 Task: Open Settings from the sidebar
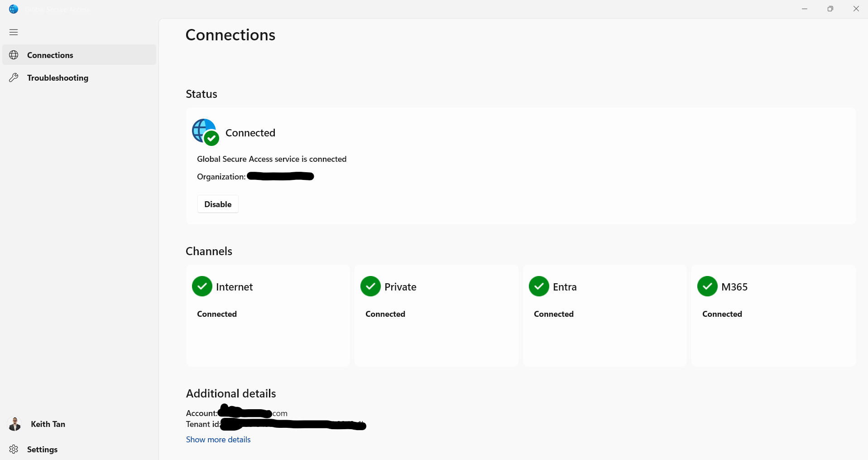(x=43, y=450)
